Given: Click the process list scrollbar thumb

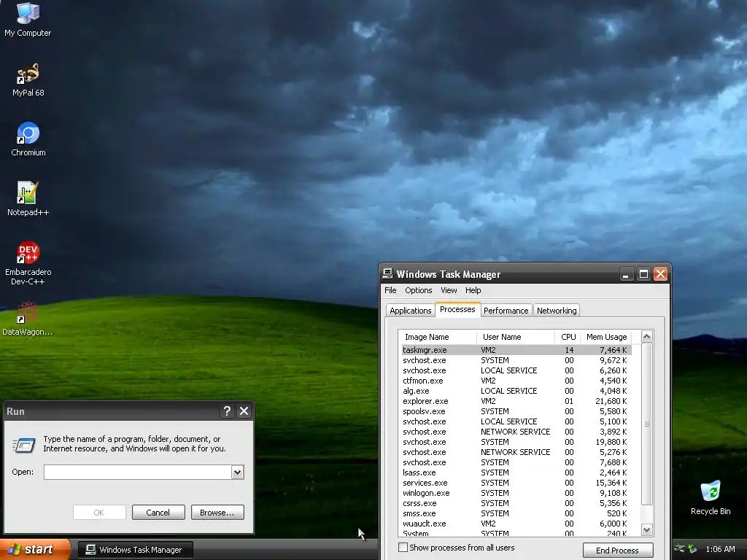Looking at the screenshot, I should pos(646,424).
